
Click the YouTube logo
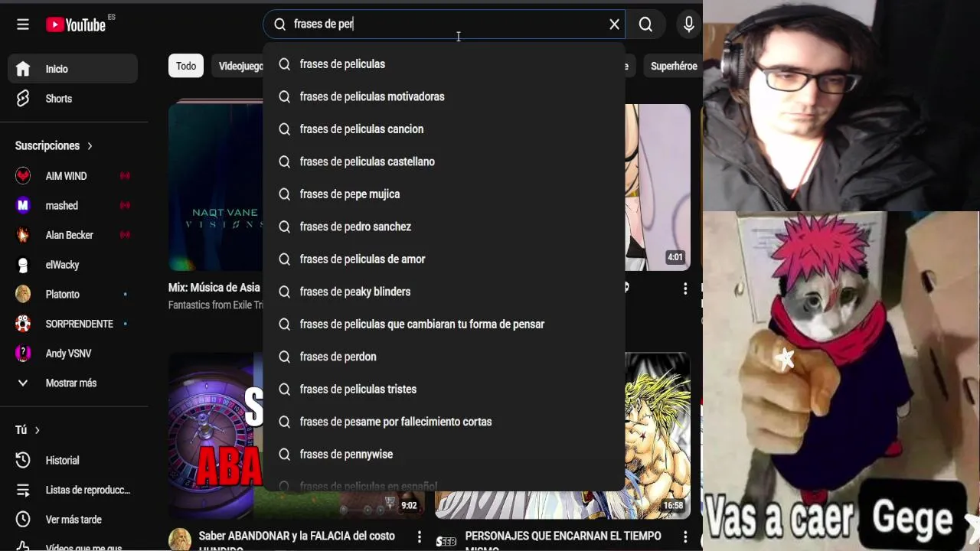click(76, 24)
